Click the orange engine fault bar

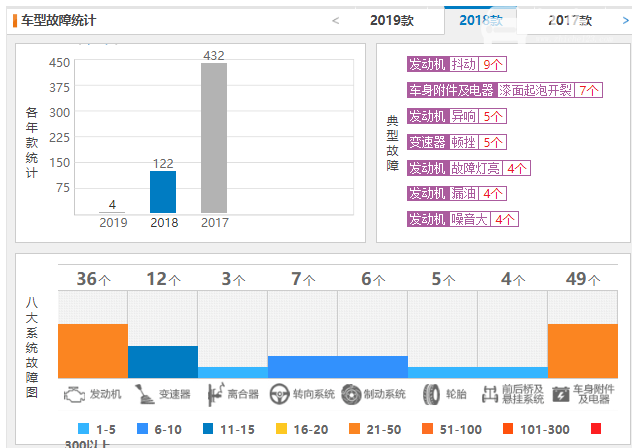[x=93, y=351]
